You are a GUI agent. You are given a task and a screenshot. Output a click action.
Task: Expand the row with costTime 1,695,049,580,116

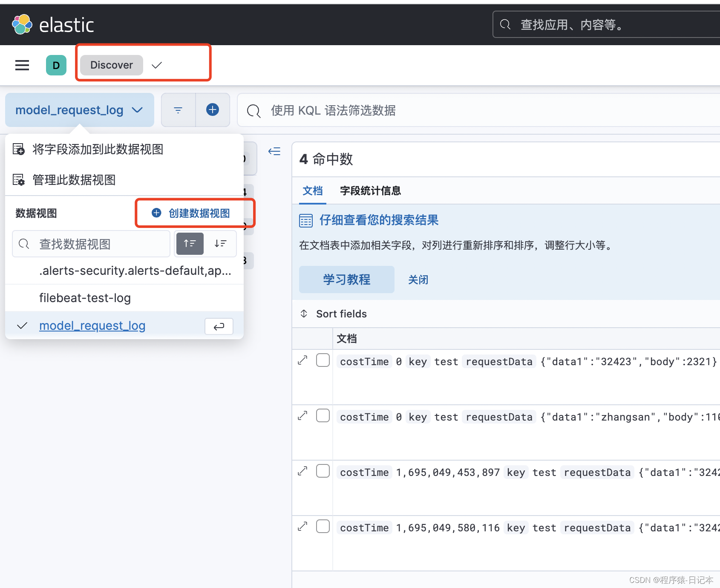coord(302,526)
